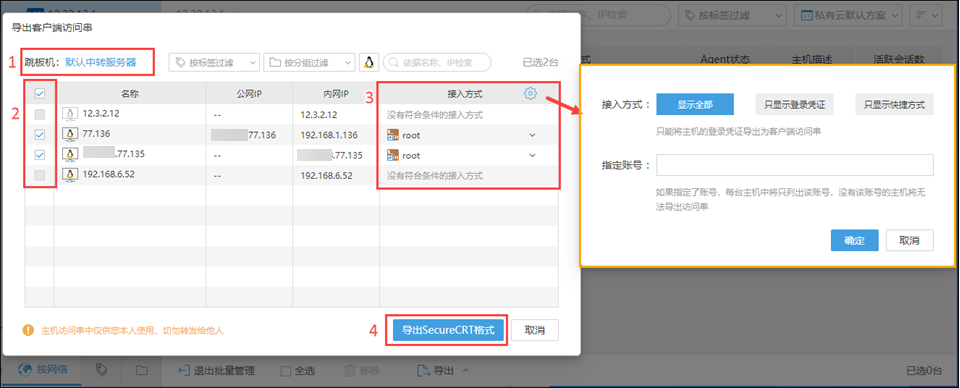The height and width of the screenshot is (388, 960).
Task: Expand root access dropdown for 77.136
Action: 532,135
